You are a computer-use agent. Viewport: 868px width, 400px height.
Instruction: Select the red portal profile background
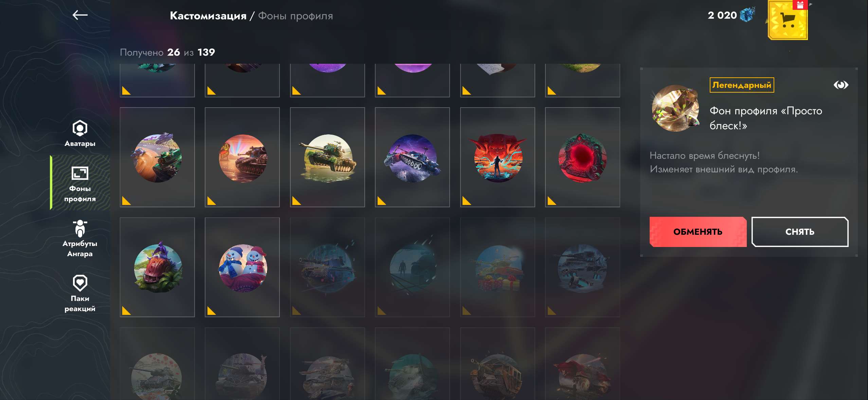pyautogui.click(x=582, y=157)
